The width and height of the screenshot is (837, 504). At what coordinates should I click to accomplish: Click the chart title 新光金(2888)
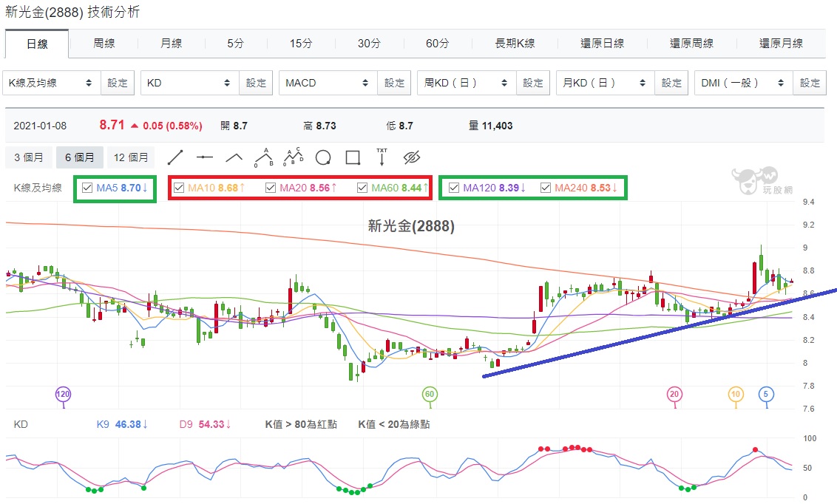point(411,226)
